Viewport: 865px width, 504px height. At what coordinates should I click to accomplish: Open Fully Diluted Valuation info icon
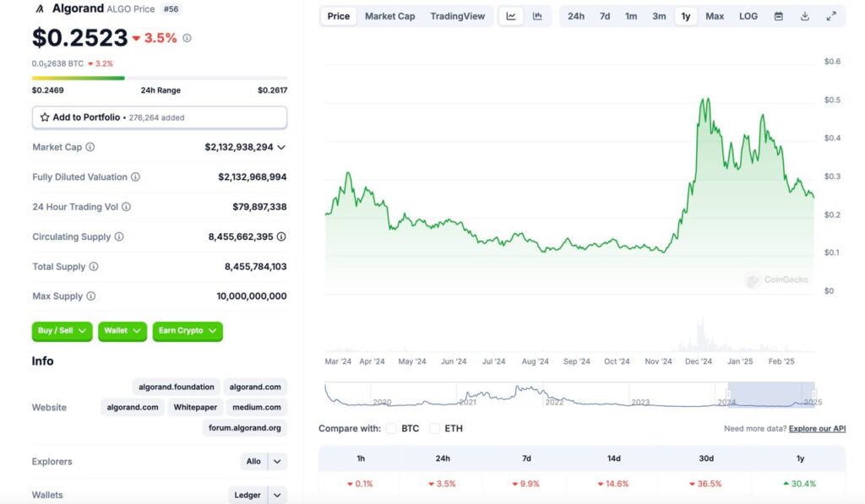tap(135, 177)
